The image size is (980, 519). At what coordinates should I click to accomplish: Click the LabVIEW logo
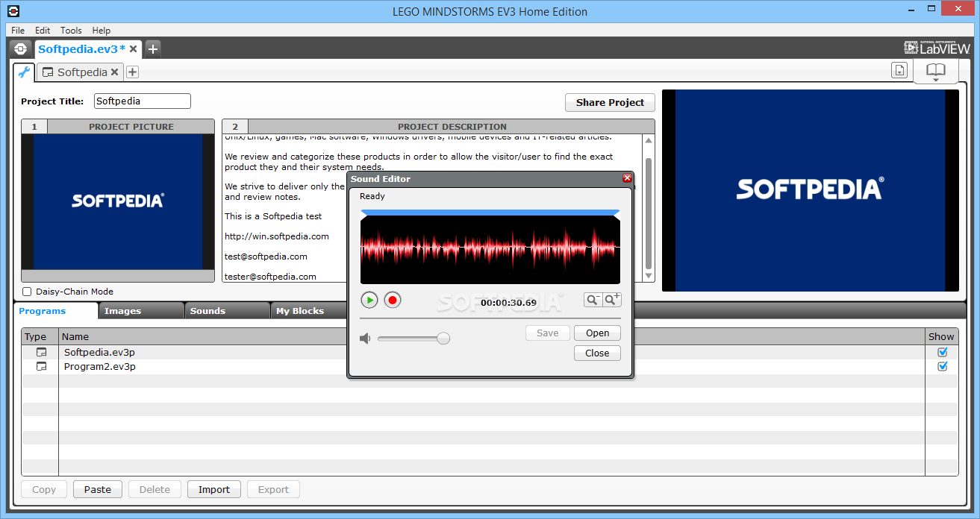937,48
